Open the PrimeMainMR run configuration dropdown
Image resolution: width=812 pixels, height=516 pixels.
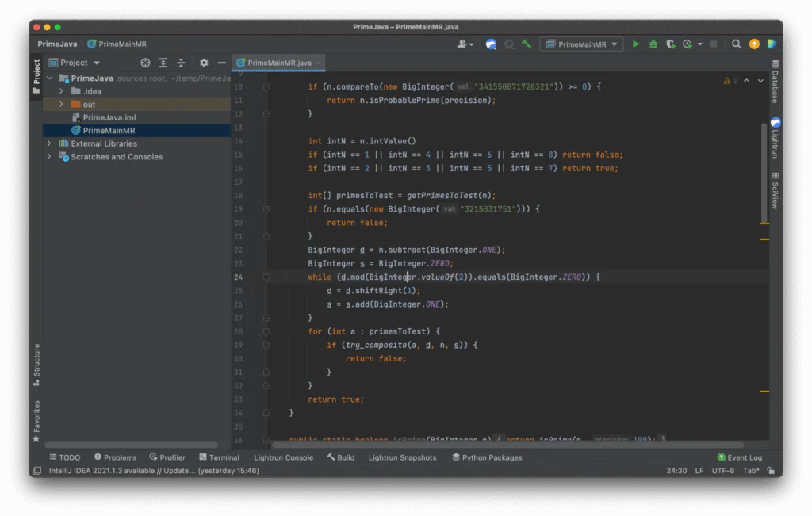[x=581, y=44]
